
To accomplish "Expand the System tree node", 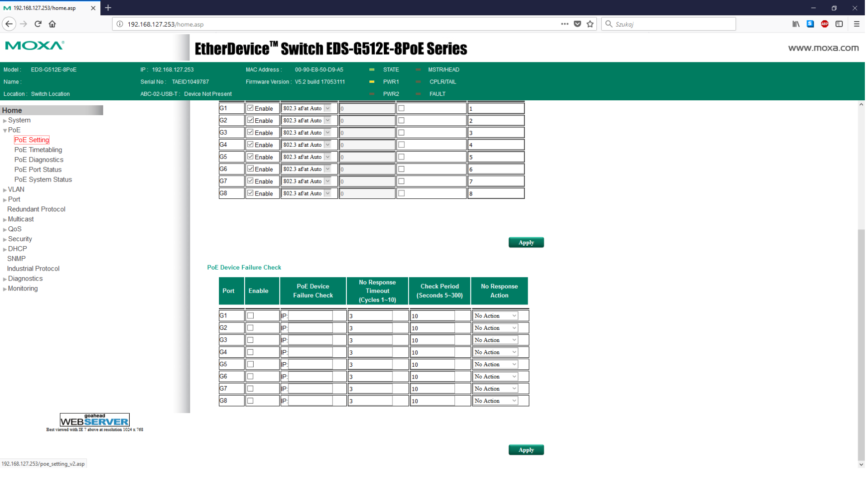I will click(5, 121).
